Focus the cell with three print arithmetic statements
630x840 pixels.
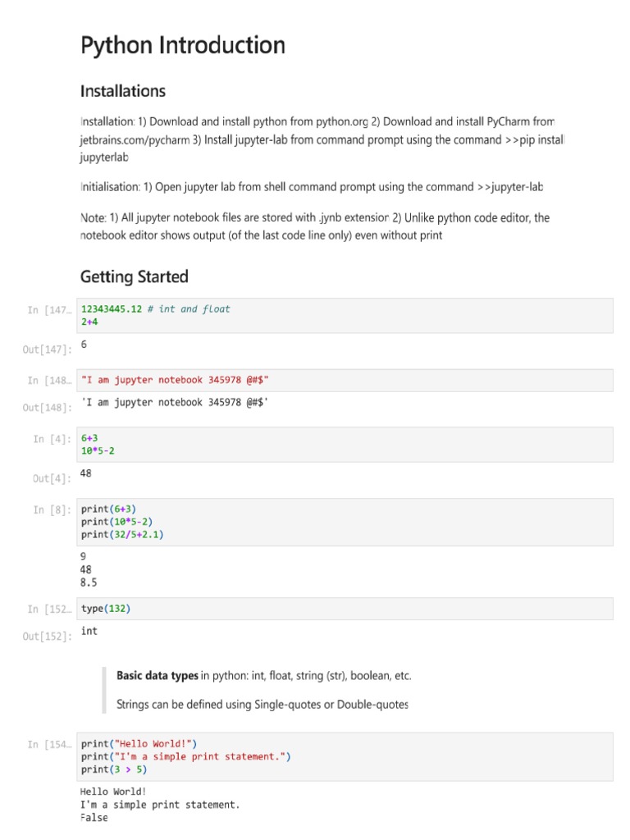[x=345, y=522]
